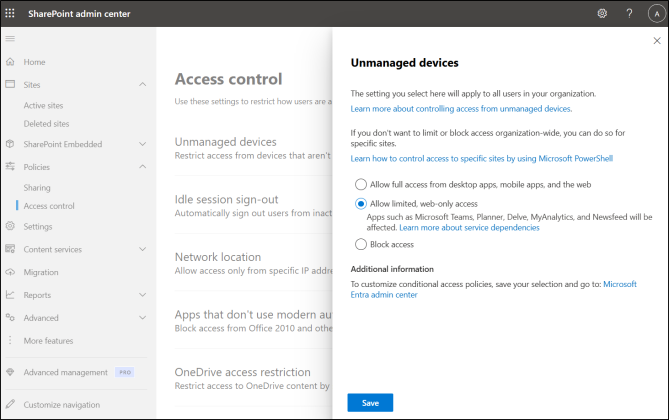Click the Advanced gears icon
Viewport: 669px width, 420px height.
tap(10, 317)
